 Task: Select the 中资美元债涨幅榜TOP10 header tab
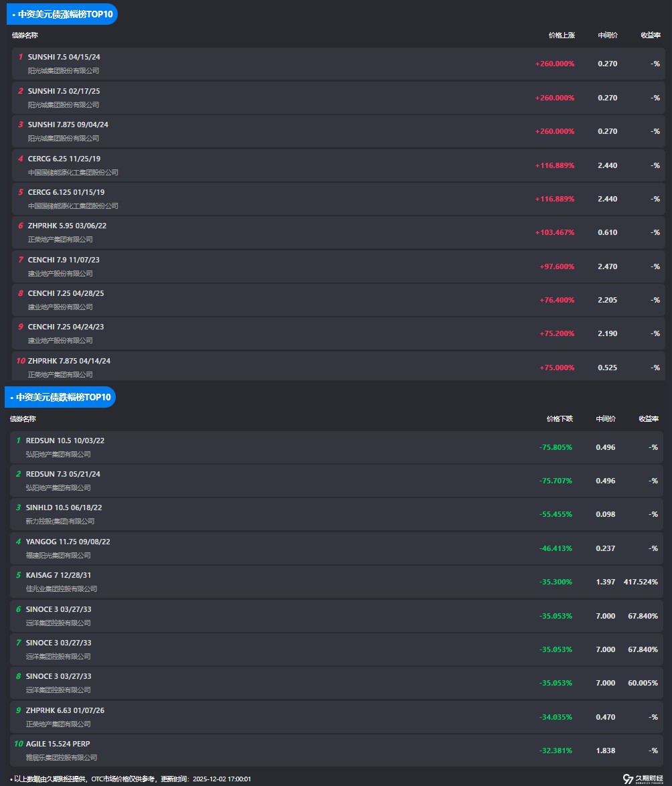(x=62, y=13)
